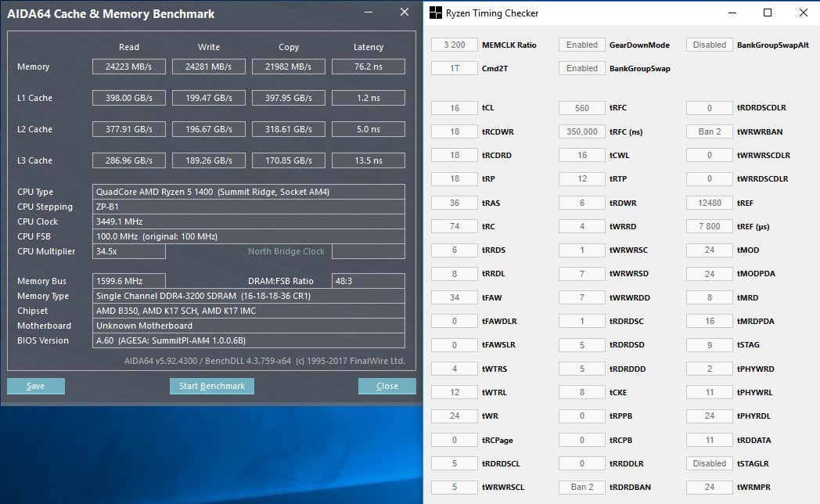820x504 pixels.
Task: Close AIDA64 window with title bar X
Action: pyautogui.click(x=405, y=12)
